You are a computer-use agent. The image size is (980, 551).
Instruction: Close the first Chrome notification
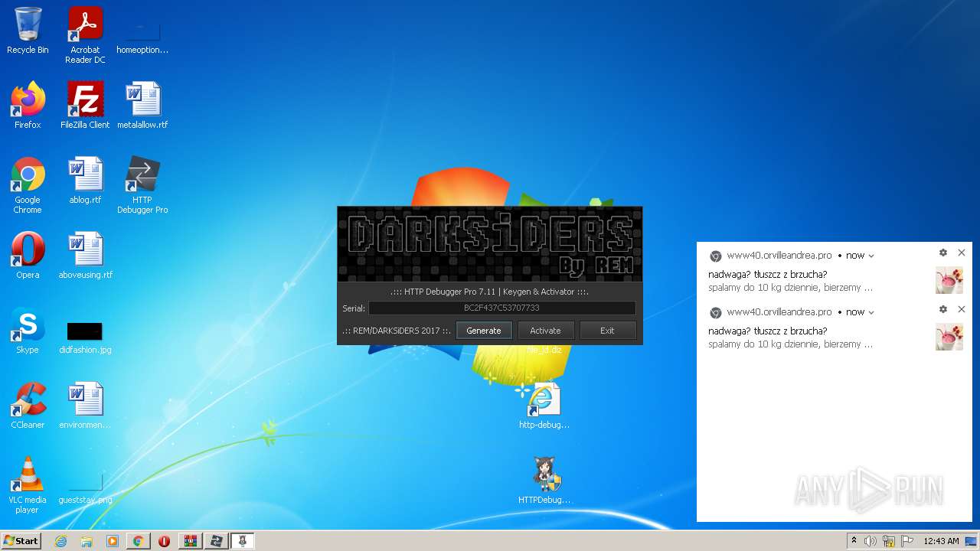coord(962,253)
